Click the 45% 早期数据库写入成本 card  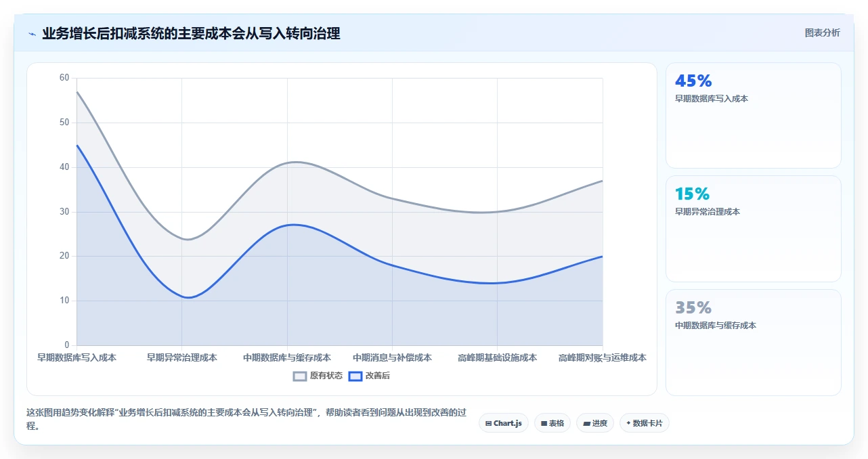pyautogui.click(x=754, y=115)
